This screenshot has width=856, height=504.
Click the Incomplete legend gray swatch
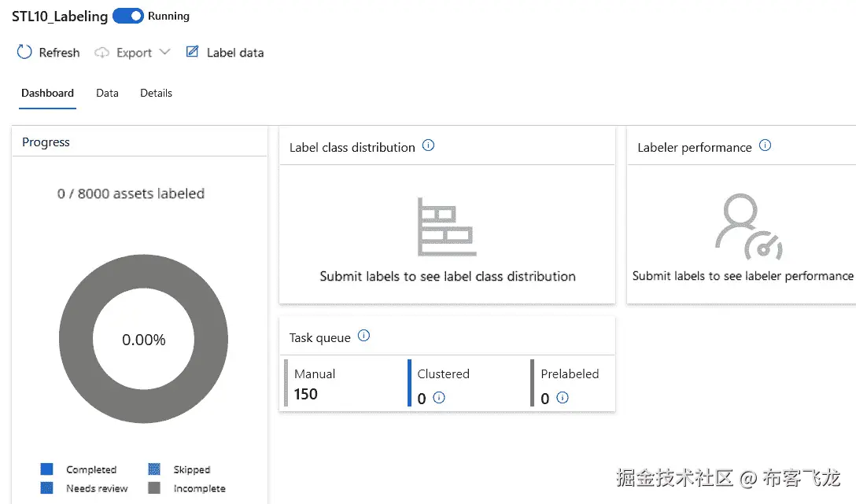pyautogui.click(x=154, y=488)
